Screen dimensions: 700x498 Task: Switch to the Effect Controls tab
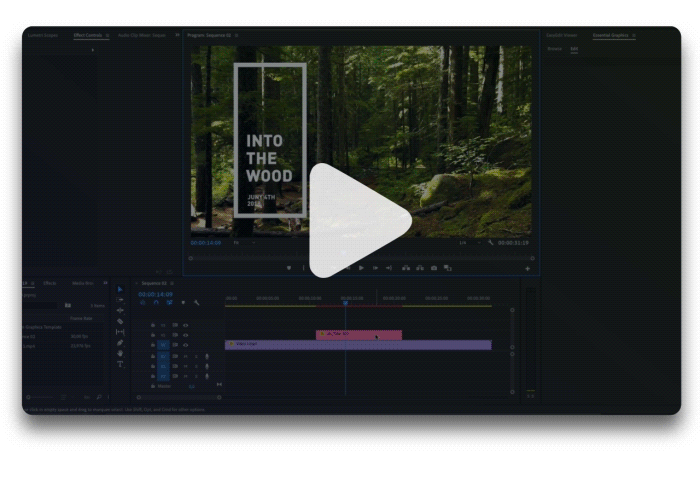click(x=88, y=35)
